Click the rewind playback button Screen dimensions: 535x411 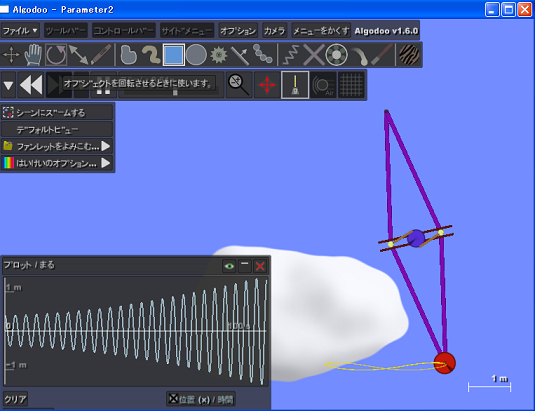[x=31, y=85]
